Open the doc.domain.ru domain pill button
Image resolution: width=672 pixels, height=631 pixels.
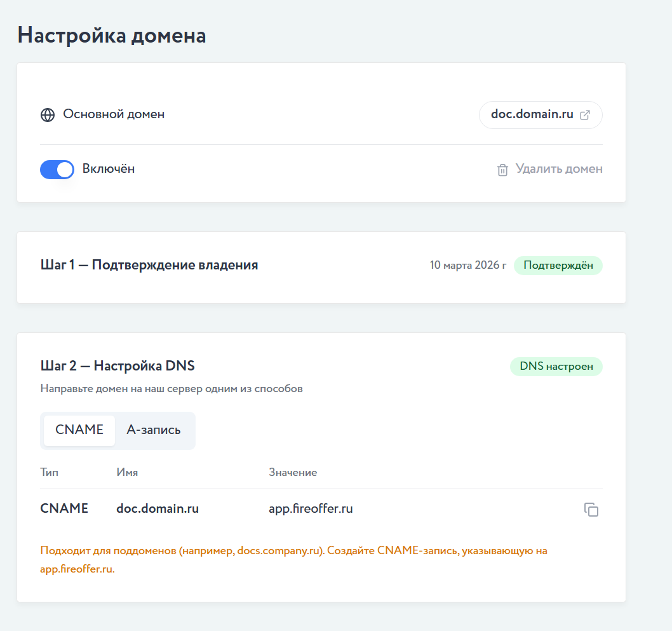pos(540,115)
